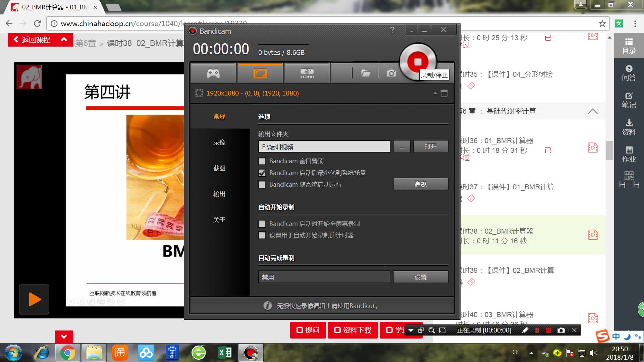The image size is (644, 362).
Task: Open Windows Start menu
Action: (x=13, y=353)
